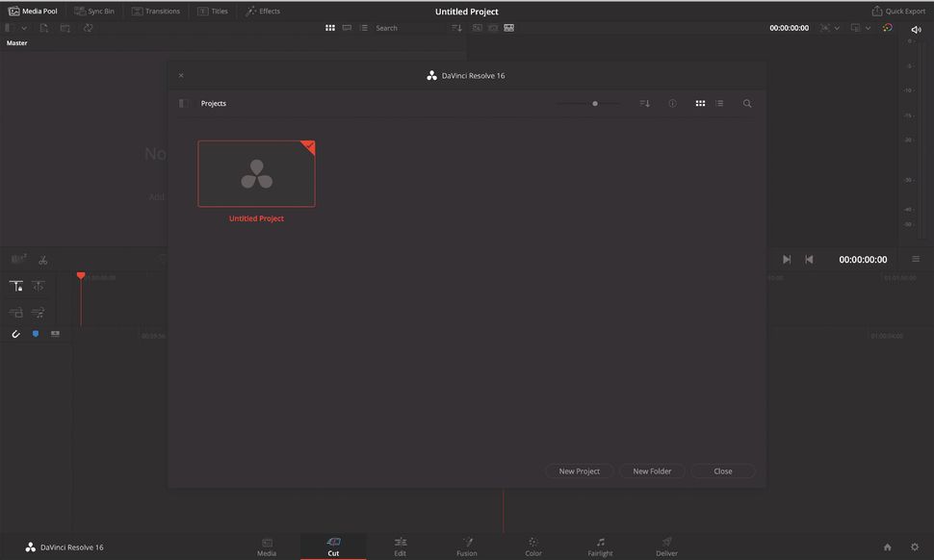Switch to the Fusion page
This screenshot has width=934, height=560.
[x=466, y=547]
